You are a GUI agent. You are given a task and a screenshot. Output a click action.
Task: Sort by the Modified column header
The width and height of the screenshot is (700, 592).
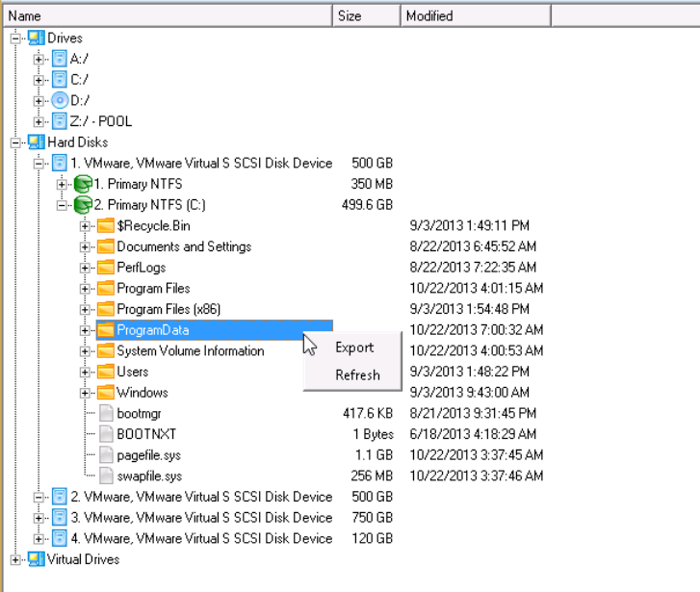point(476,16)
